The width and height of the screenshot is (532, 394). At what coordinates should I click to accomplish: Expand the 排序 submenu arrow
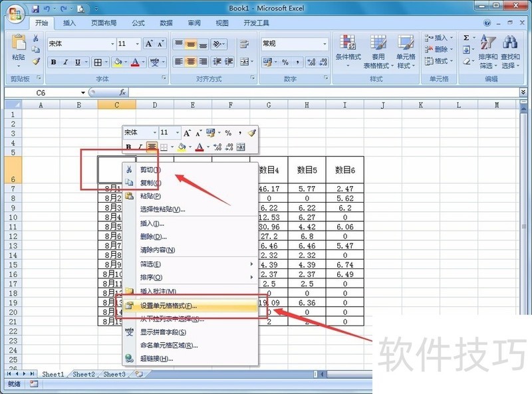251,277
